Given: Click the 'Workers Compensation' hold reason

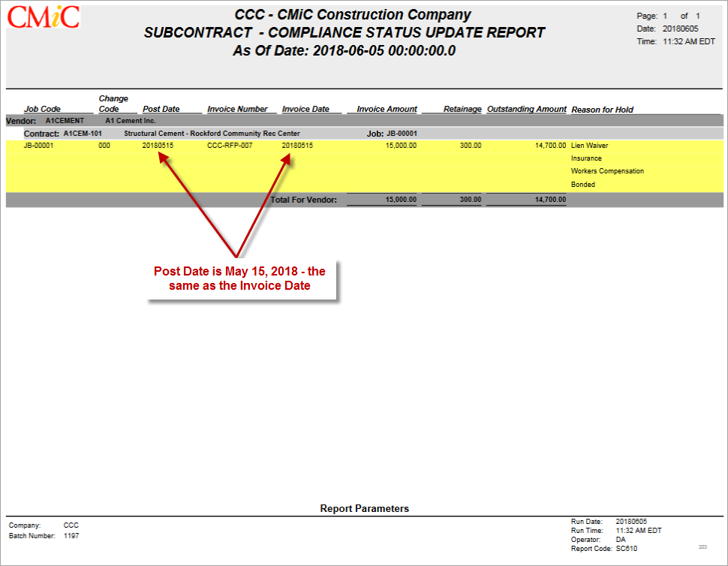Looking at the screenshot, I should pos(607,171).
